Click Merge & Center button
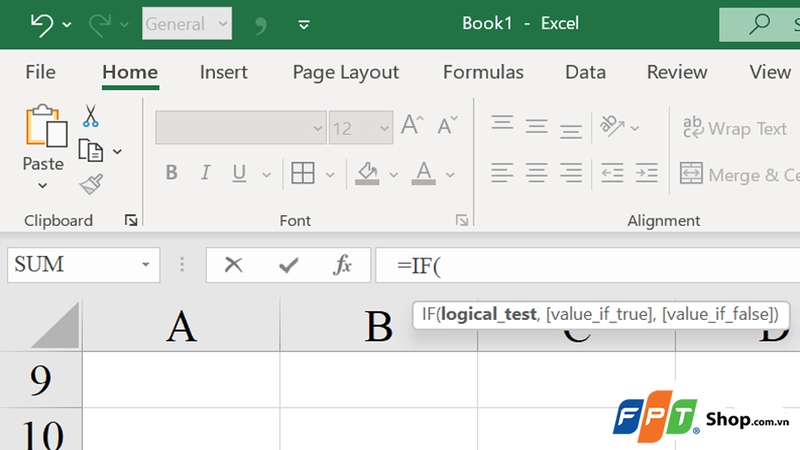 coord(739,174)
